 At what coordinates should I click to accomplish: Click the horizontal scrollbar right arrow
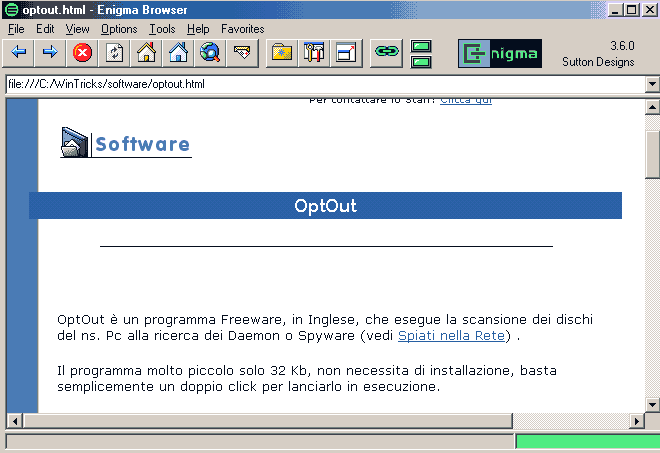(637, 421)
